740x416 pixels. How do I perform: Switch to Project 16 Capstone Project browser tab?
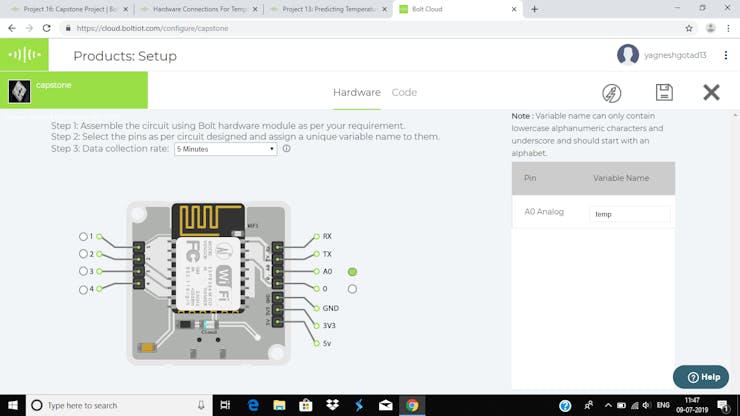click(x=70, y=9)
